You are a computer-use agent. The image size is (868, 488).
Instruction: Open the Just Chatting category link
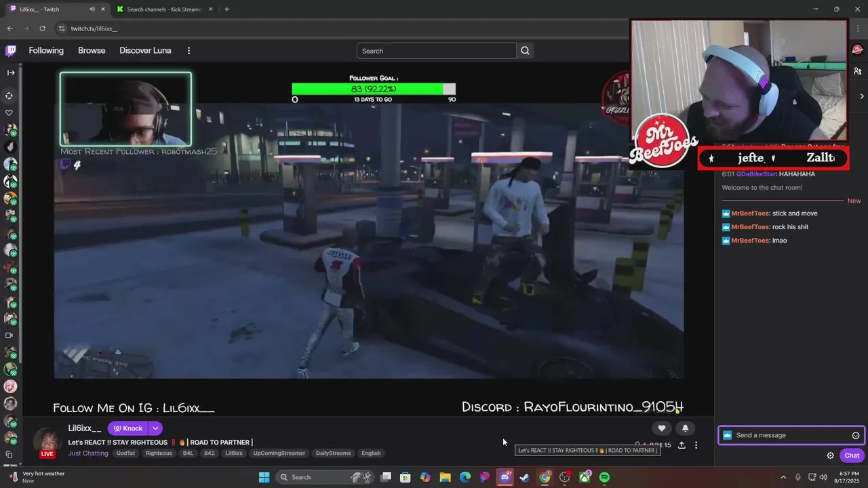88,453
